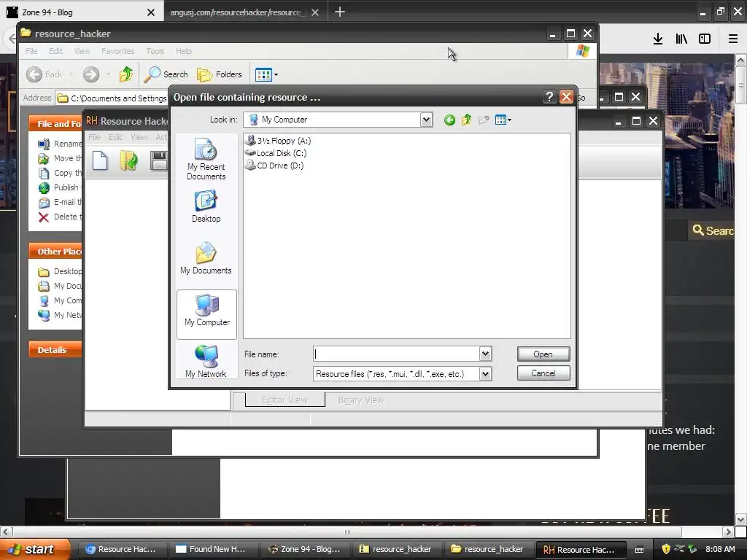Open Edit menu in Resource Hacker window

[115, 137]
